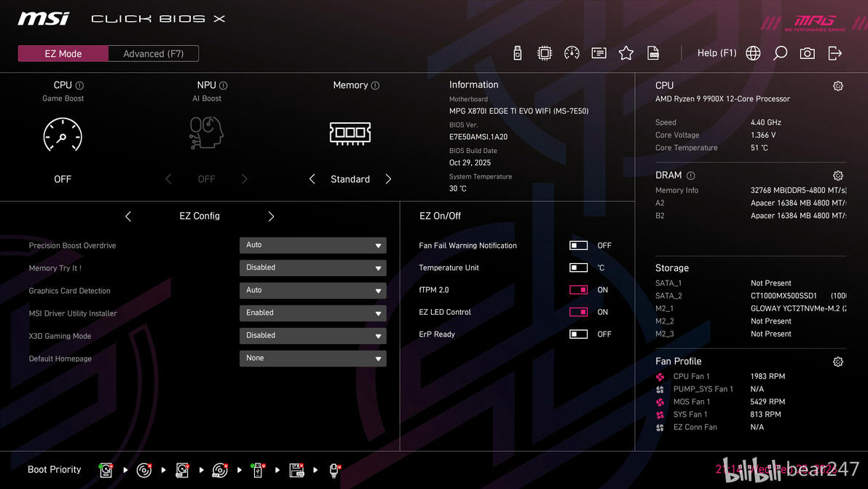Open the M-Flash USB BIOS update icon
Screen dimensions: 868x489
pyautogui.click(x=518, y=53)
